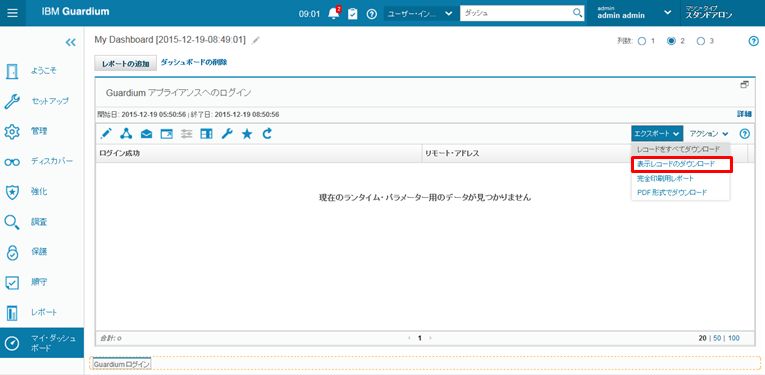Screen dimensions: 765x375
Task: Open the ディスカバー glasses icon
Action: (12, 162)
